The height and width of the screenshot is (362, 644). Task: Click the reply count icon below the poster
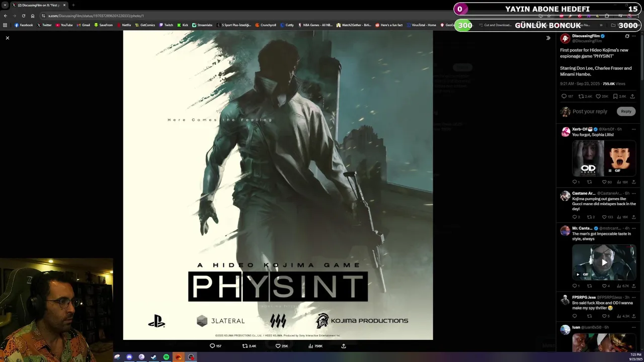pyautogui.click(x=215, y=346)
